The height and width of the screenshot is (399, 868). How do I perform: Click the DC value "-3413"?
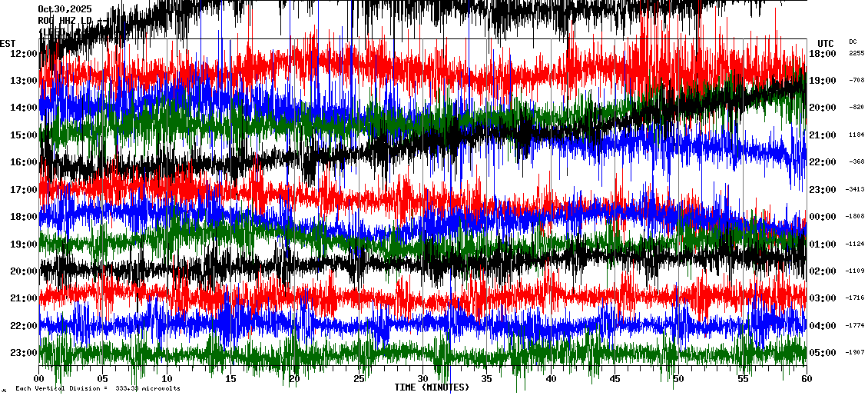[855, 190]
